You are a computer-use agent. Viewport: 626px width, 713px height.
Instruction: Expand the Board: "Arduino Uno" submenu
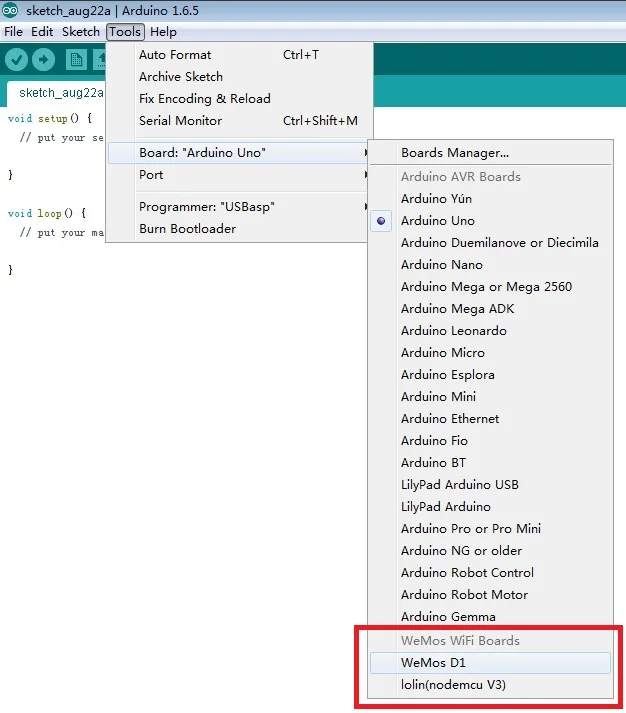[x=238, y=153]
